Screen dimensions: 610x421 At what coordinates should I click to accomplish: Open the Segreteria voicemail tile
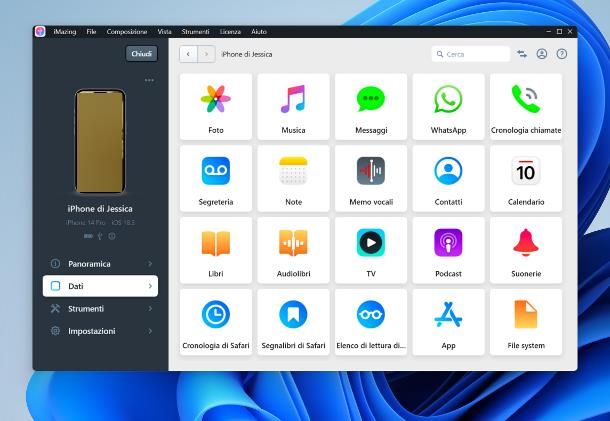point(216,178)
